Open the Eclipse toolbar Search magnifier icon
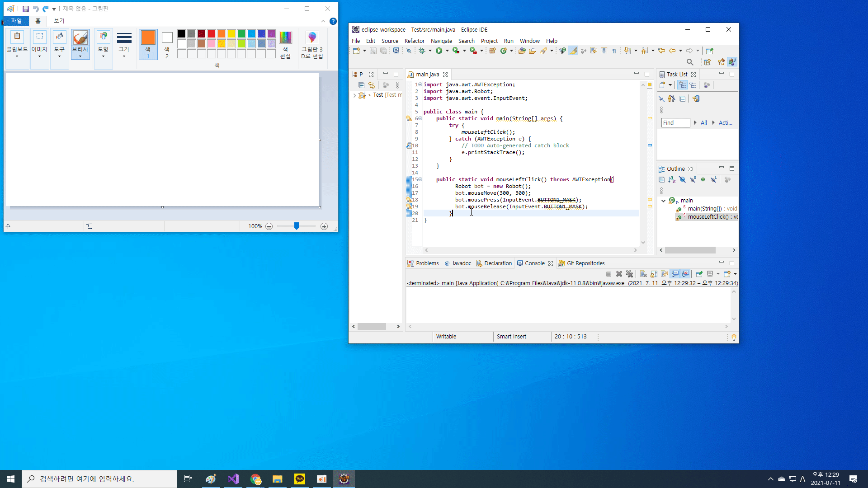 click(x=689, y=62)
